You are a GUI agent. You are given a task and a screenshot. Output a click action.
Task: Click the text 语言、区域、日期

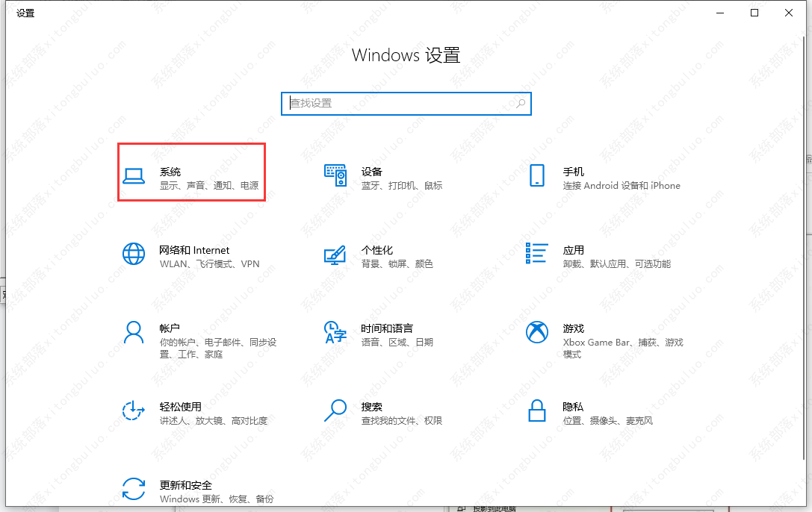tap(397, 343)
